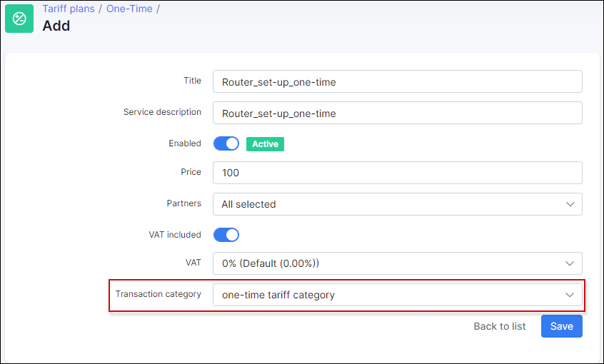Open the Partners dropdown showing All selected
604x364 pixels.
tap(386, 204)
